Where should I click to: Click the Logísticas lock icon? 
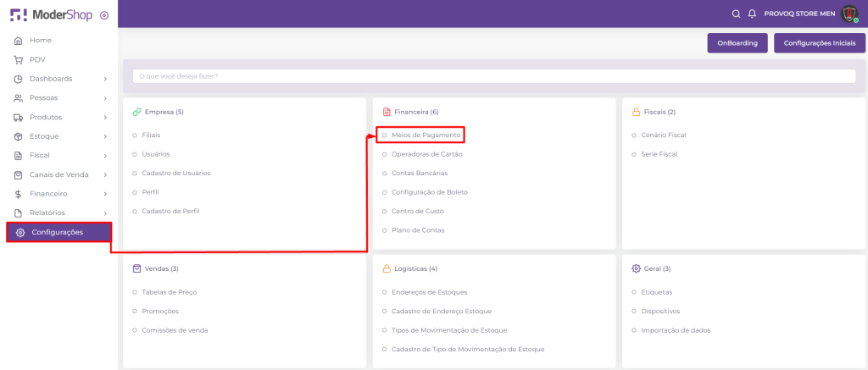click(387, 268)
